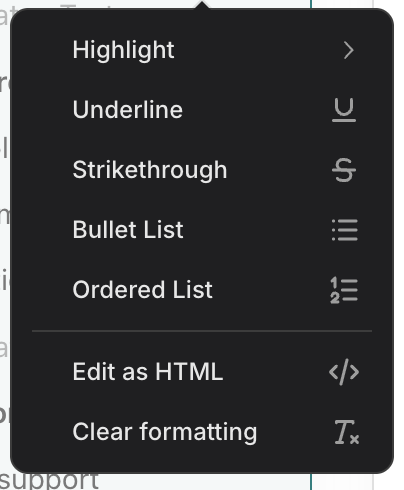This screenshot has height=490, width=404.
Task: Select the Edit as HTML label
Action: [148, 371]
